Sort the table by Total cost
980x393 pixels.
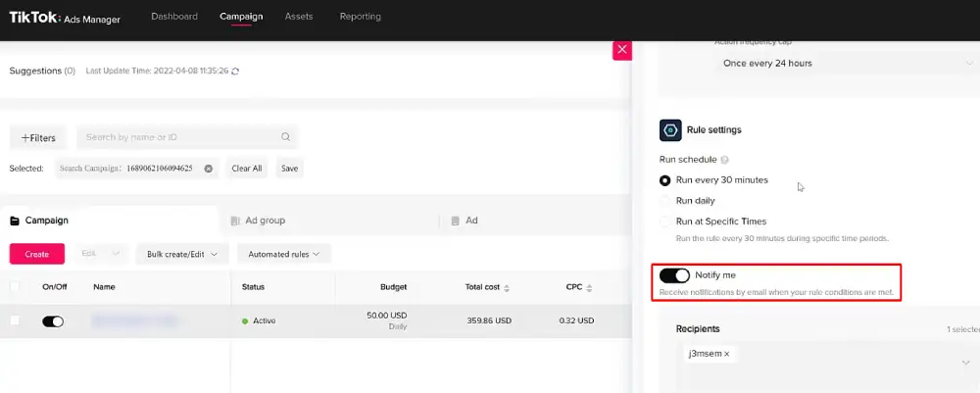(x=507, y=287)
